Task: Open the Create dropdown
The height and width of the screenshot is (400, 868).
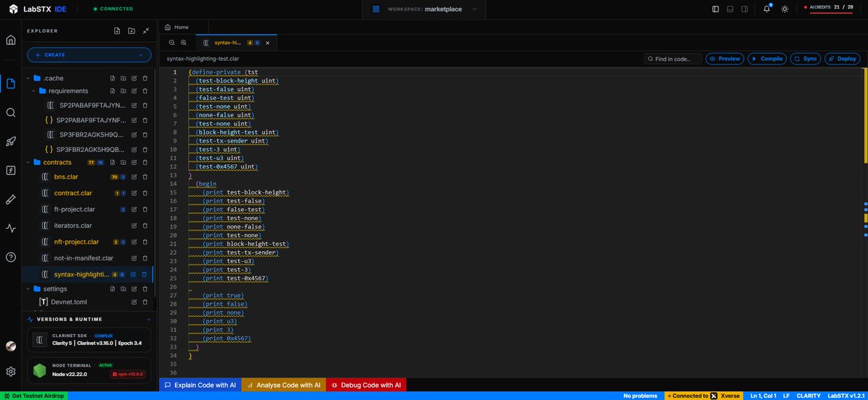Action: click(89, 54)
